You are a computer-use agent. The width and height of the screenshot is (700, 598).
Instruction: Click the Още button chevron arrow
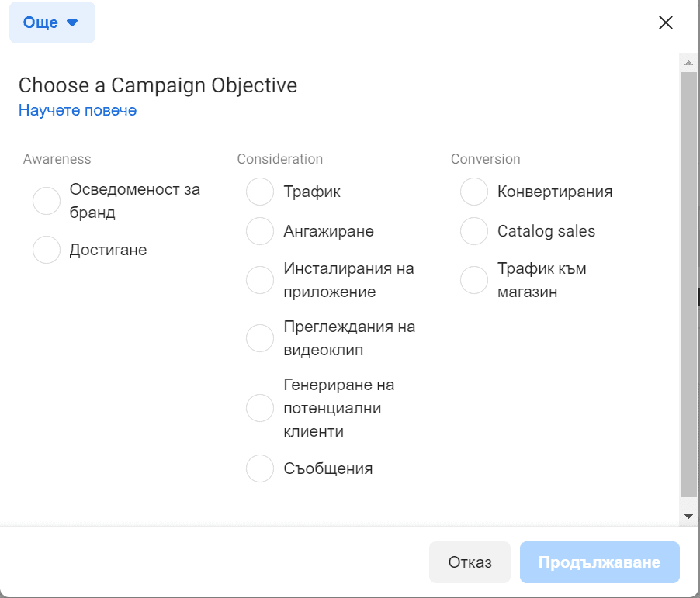72,22
